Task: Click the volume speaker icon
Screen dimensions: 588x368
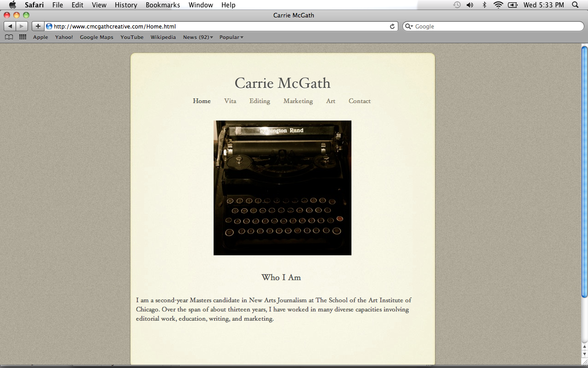Action: [470, 5]
